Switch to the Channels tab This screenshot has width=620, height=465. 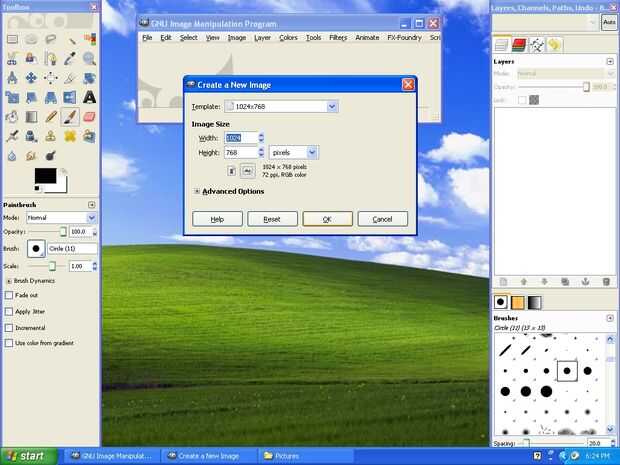coord(519,45)
